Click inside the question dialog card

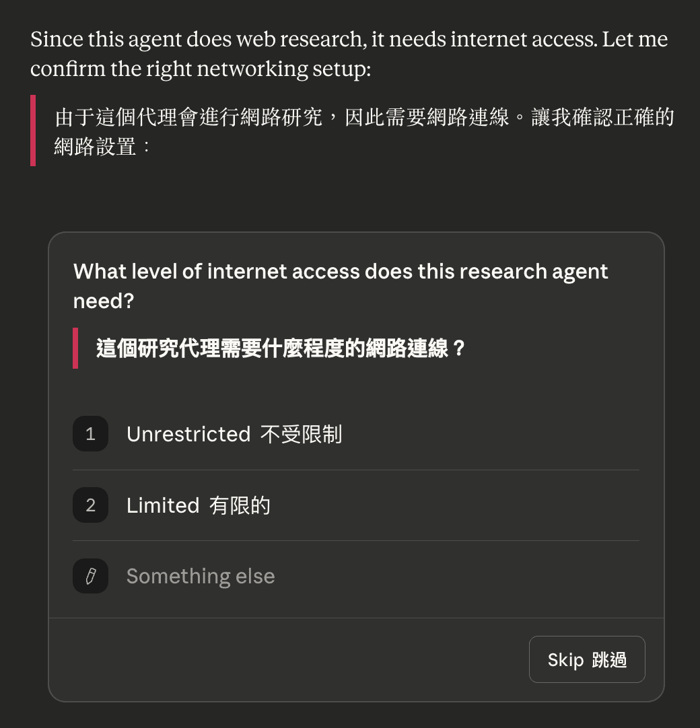pos(357,390)
